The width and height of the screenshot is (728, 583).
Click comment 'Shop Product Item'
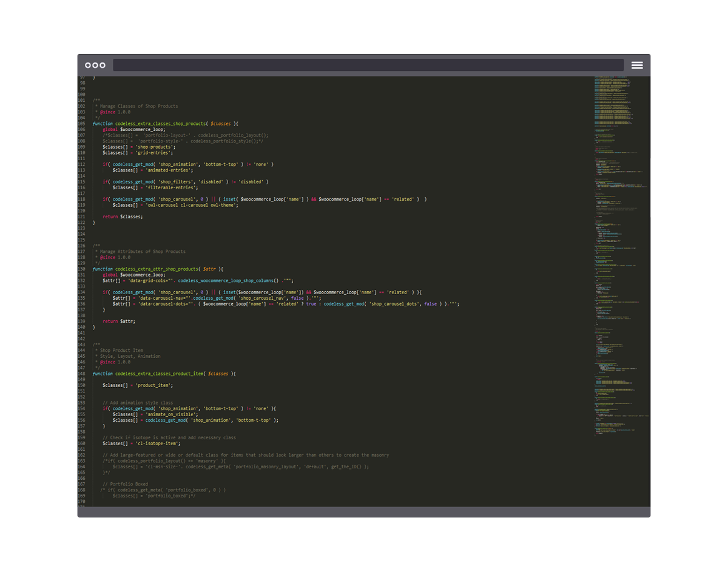pyautogui.click(x=121, y=350)
